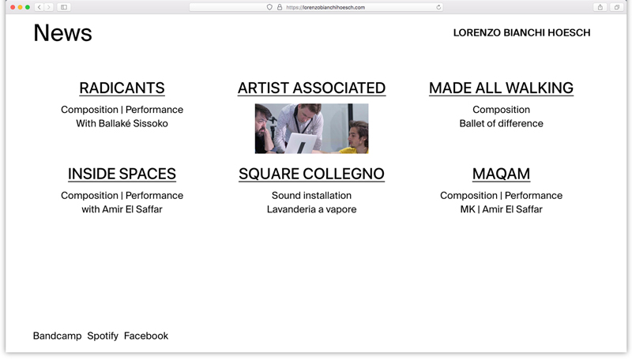Go to the Spotify link

(103, 336)
